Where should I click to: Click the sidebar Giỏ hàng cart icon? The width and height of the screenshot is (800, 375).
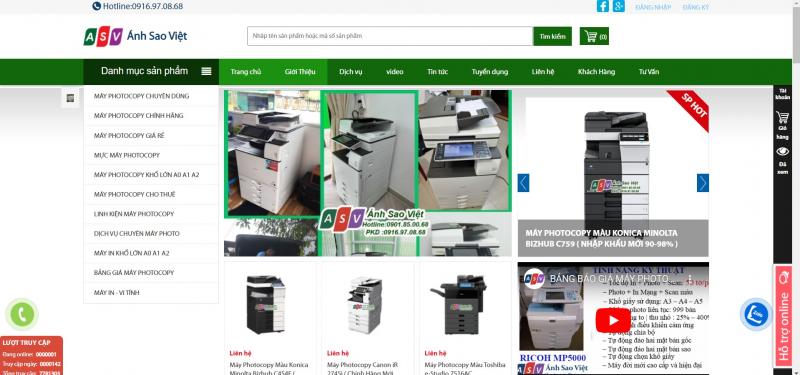pos(782,118)
